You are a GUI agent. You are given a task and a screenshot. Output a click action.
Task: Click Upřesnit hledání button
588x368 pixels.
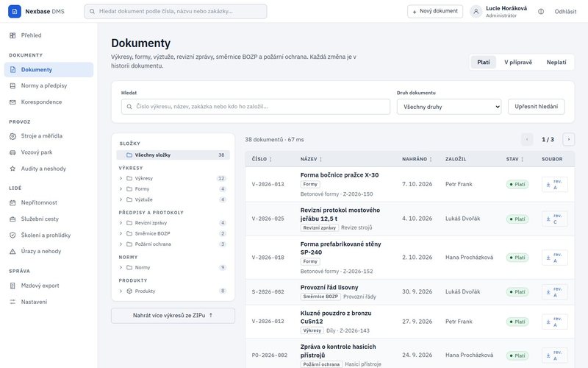point(537,107)
